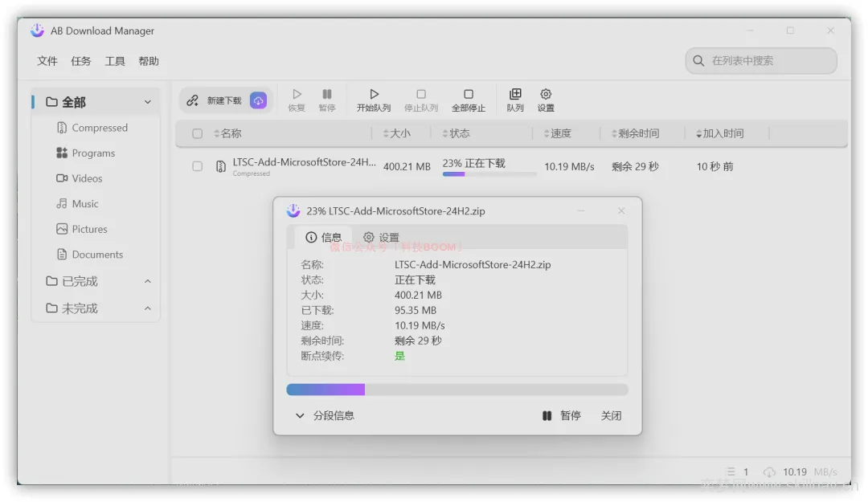Viewport: 868px width, 502px height.
Task: Sort by the 速度 column header
Action: (x=558, y=133)
